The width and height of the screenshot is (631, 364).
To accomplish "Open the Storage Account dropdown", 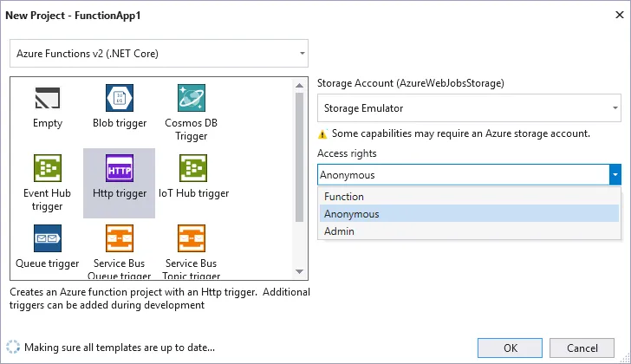I will pos(469,107).
